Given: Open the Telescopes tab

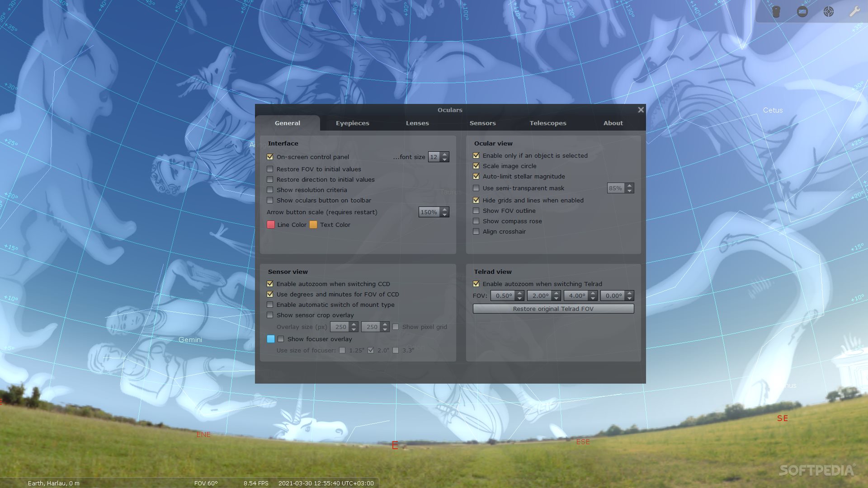Looking at the screenshot, I should click(x=548, y=123).
